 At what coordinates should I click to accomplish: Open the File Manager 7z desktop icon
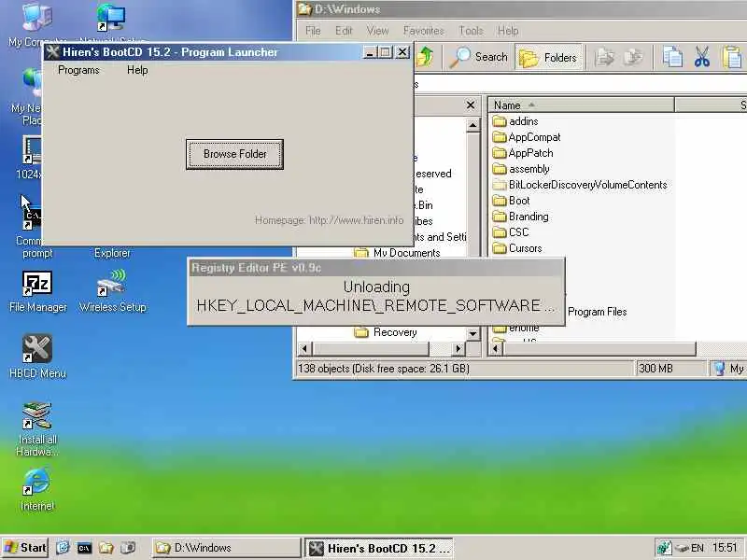[37, 291]
